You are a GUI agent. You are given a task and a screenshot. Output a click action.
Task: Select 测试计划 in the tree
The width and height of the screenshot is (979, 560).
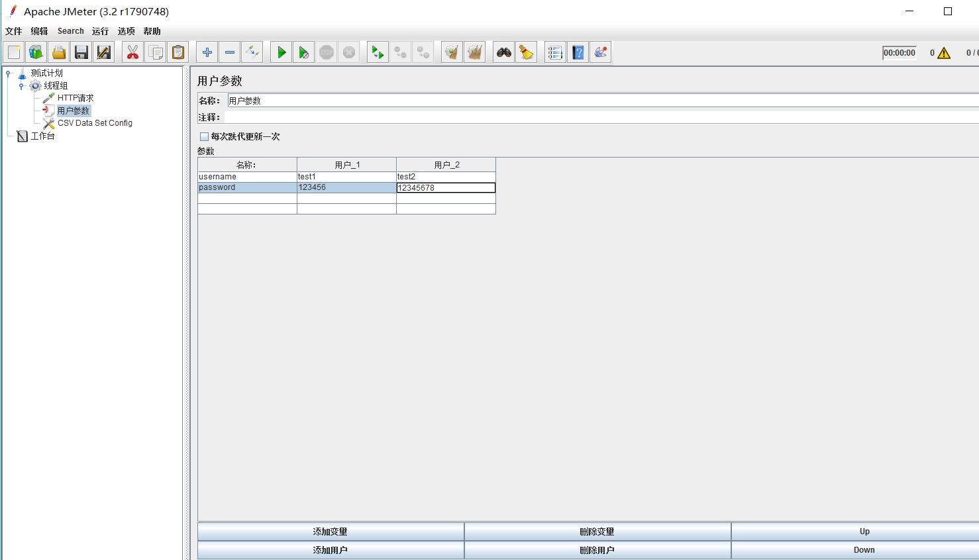(x=46, y=73)
